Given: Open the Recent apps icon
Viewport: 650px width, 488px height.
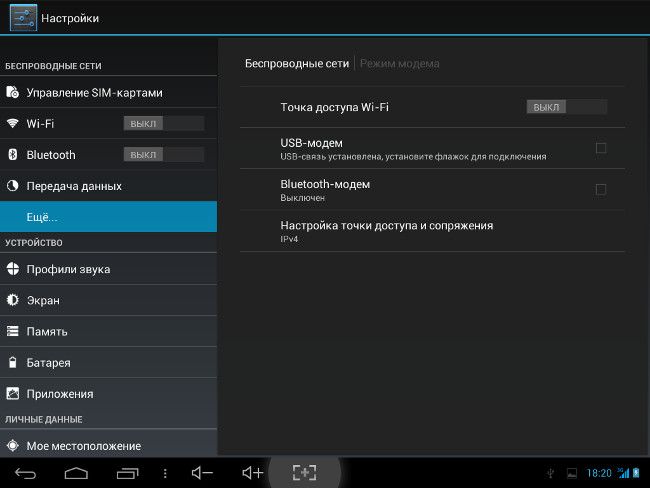Looking at the screenshot, I should click(127, 473).
